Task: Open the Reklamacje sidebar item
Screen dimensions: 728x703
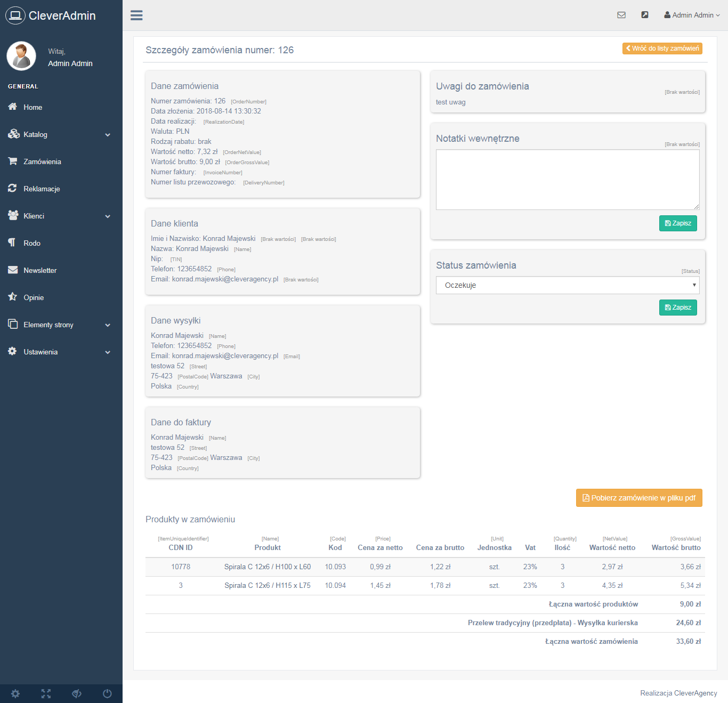Action: click(x=42, y=189)
